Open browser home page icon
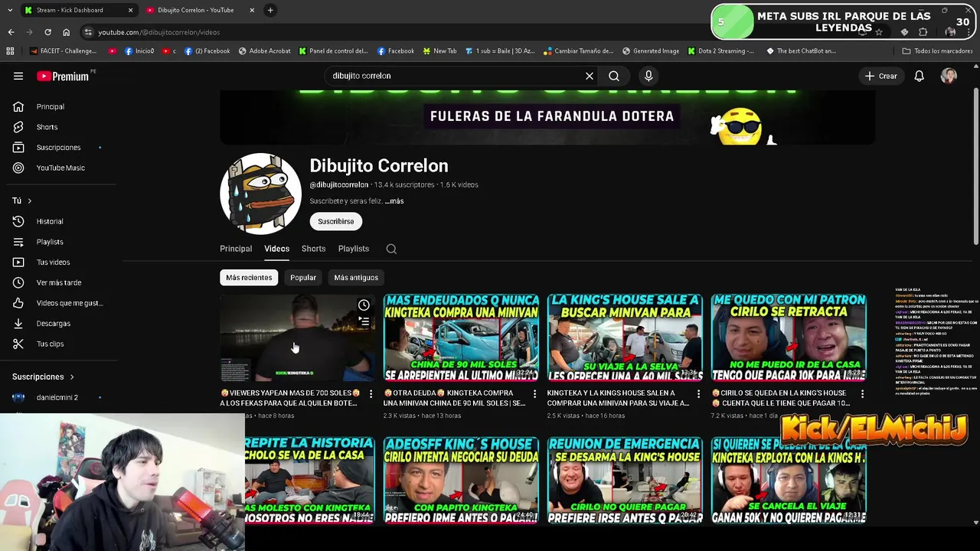The width and height of the screenshot is (980, 551). pos(66,32)
